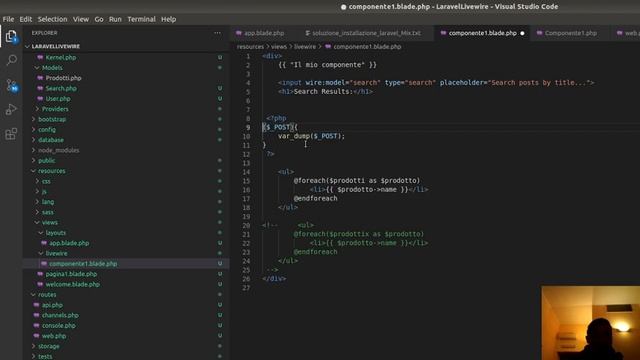Viewport: 640px width, 360px height.
Task: Click componente1.blade.php breadcrumb segment
Action: click(367, 47)
